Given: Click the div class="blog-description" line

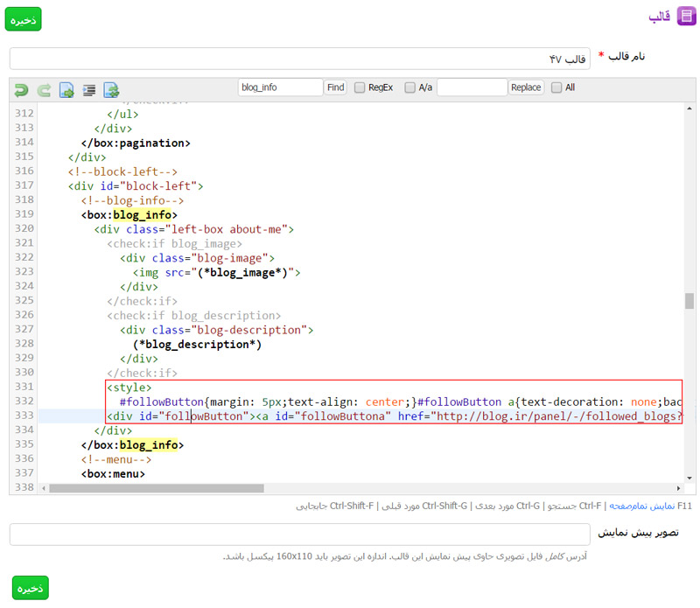Looking at the screenshot, I should coord(216,330).
